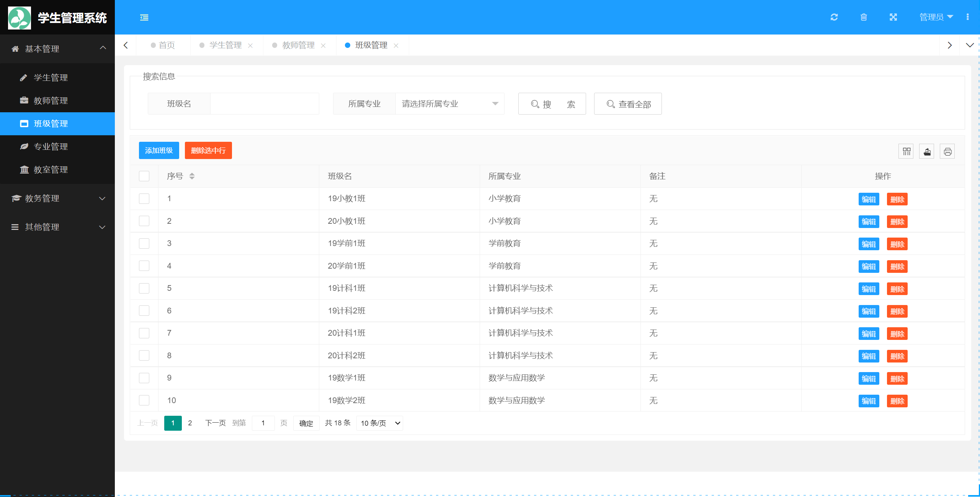The width and height of the screenshot is (980, 497).
Task: Toggle fullscreen with the expand icon
Action: [893, 17]
